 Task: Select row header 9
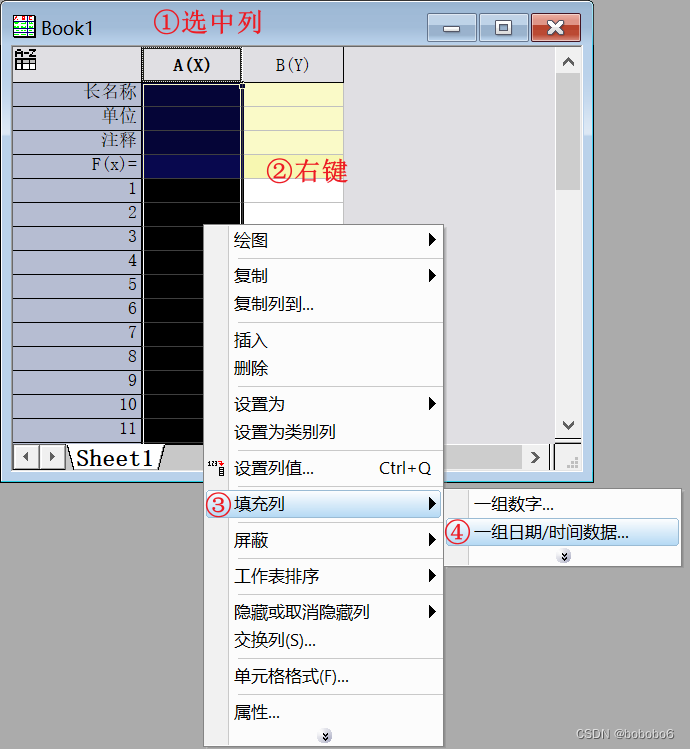(x=76, y=382)
